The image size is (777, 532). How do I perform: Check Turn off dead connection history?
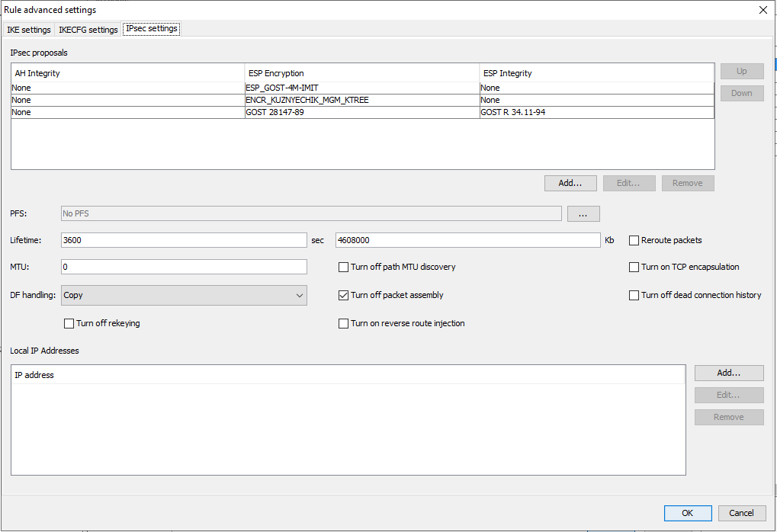634,295
